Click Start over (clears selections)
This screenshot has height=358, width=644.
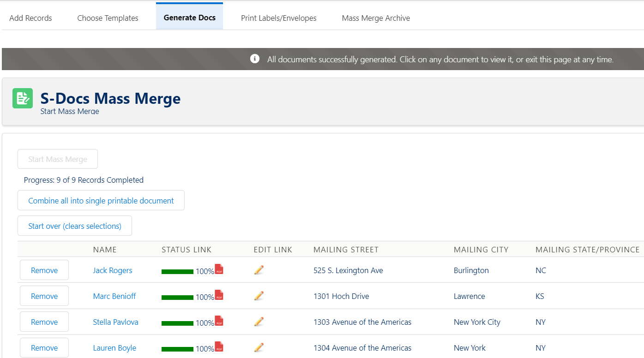75,226
